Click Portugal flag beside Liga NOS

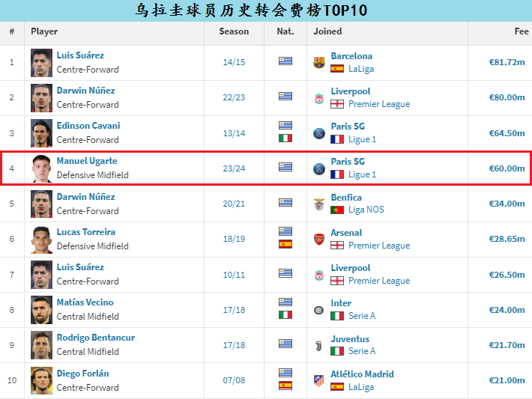pos(337,210)
